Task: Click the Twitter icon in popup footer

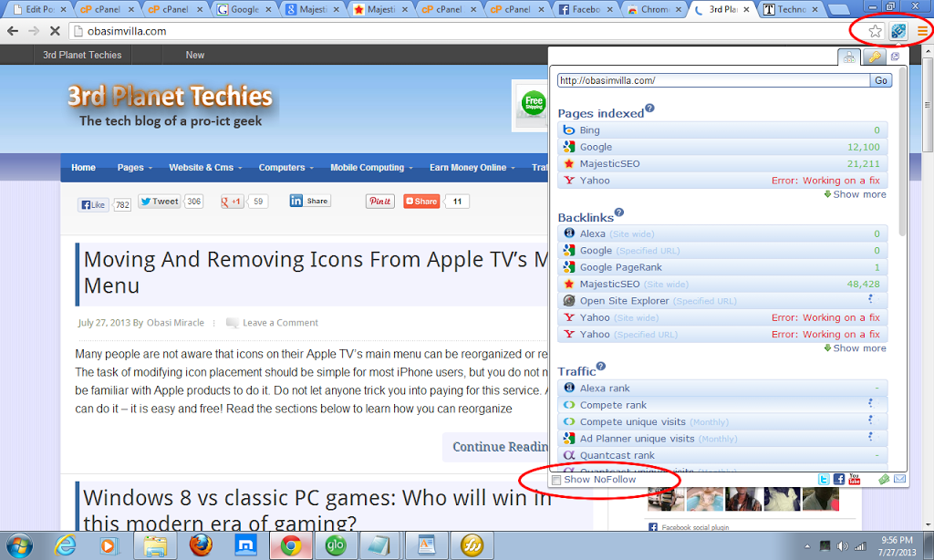Action: [x=824, y=480]
